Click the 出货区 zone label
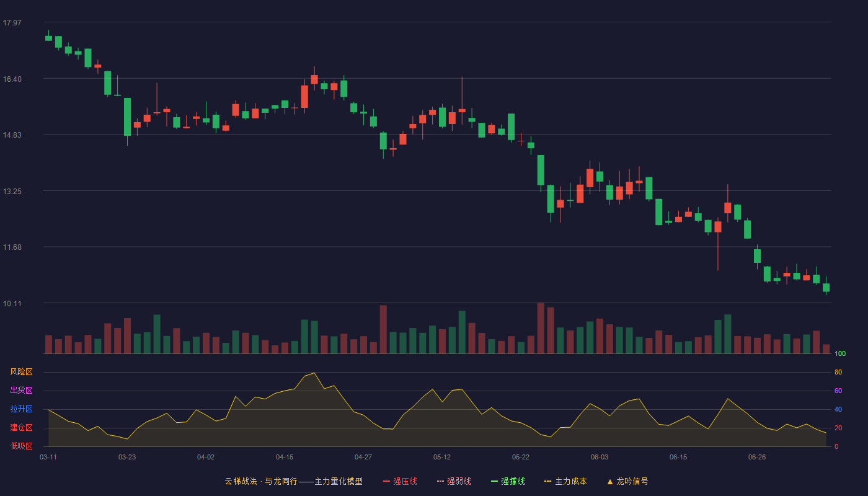868x496 pixels. click(x=21, y=391)
